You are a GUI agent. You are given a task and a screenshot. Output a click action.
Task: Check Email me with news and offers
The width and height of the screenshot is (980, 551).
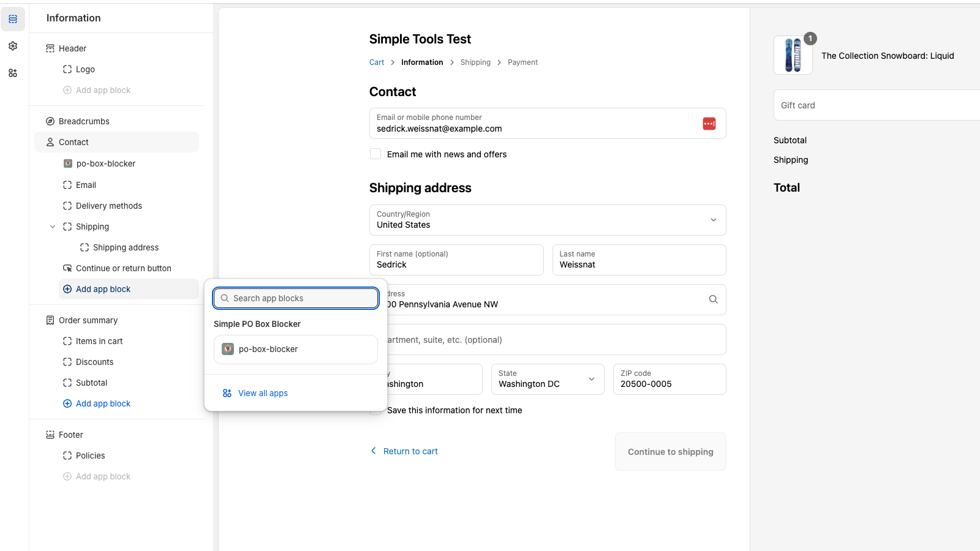coord(375,154)
